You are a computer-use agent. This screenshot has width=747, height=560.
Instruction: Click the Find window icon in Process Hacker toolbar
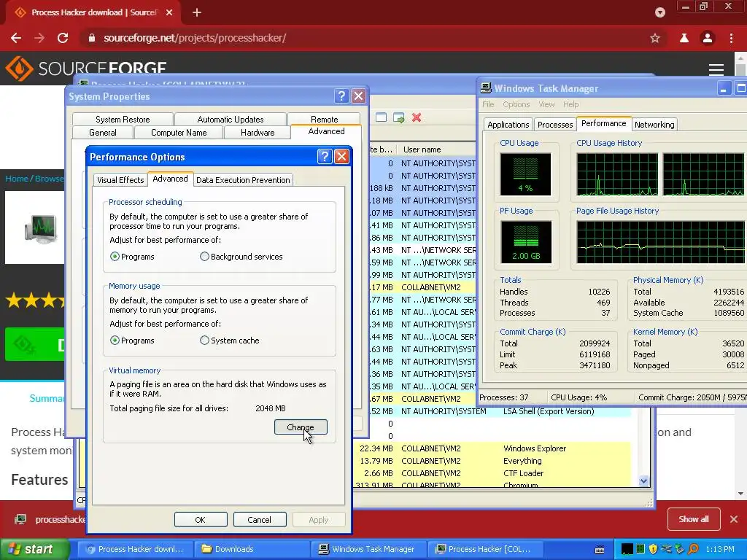[x=381, y=117]
